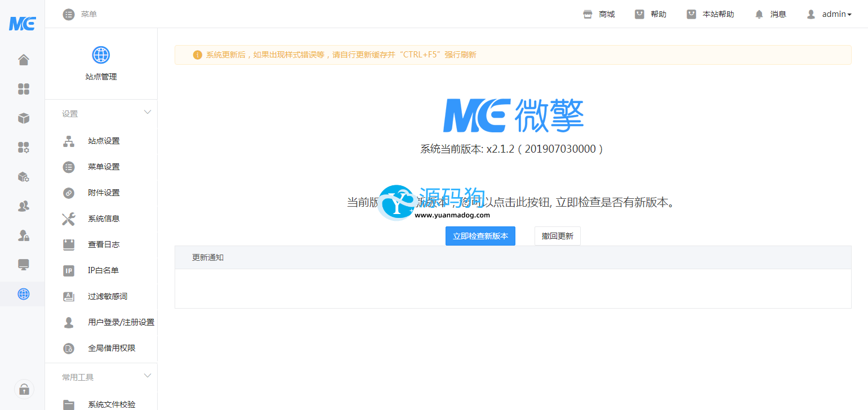Open the cube-with-gear app management icon
This screenshot has height=410, width=868.
[23, 177]
